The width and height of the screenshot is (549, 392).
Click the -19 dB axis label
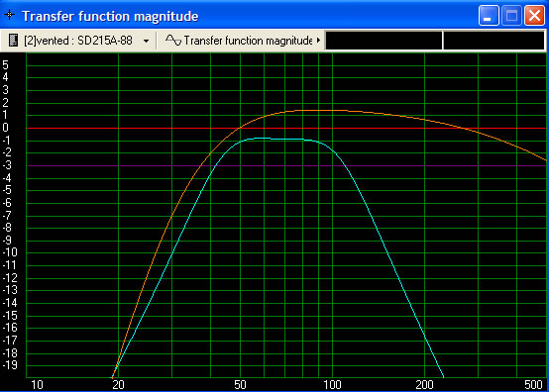(10, 365)
